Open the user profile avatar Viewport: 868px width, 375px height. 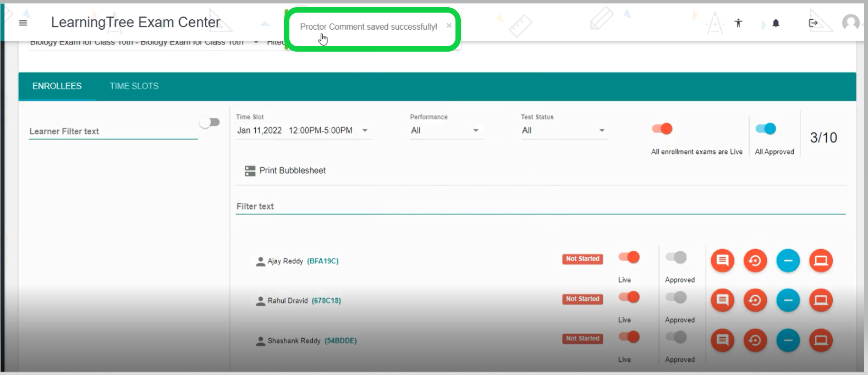(850, 23)
